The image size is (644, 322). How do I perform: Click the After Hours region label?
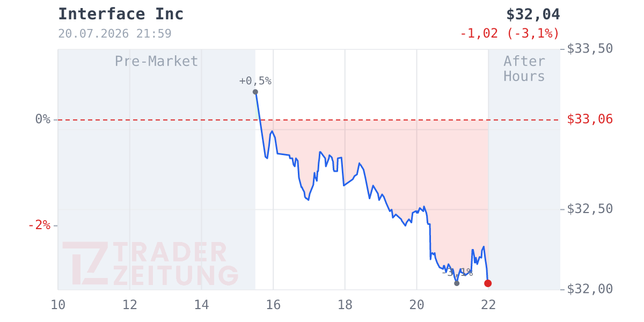click(524, 69)
